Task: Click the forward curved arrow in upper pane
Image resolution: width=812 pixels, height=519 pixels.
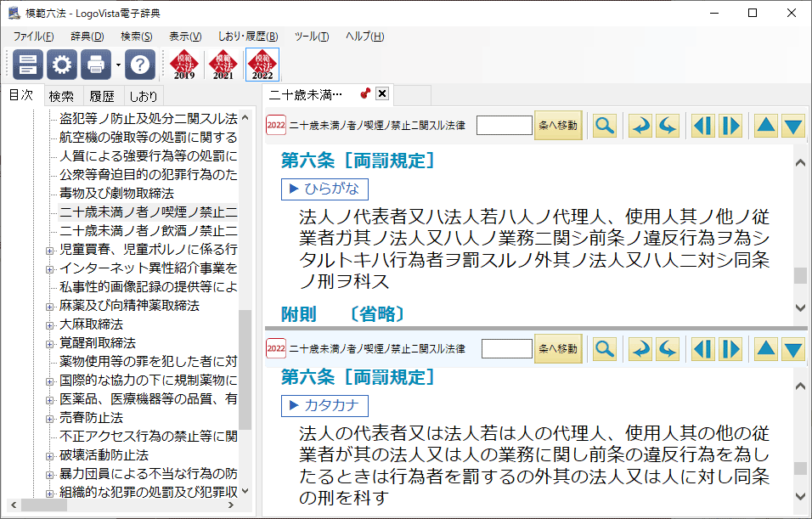Action: [x=640, y=126]
